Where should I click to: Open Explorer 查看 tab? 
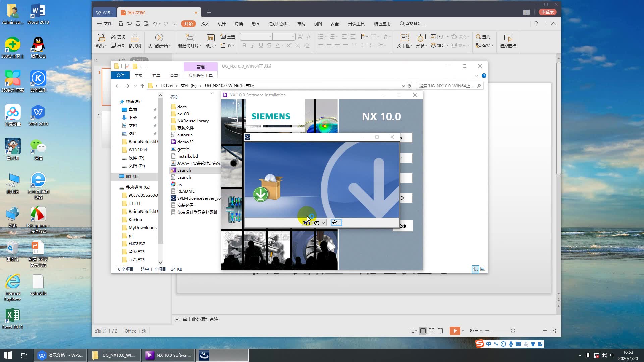click(x=174, y=76)
